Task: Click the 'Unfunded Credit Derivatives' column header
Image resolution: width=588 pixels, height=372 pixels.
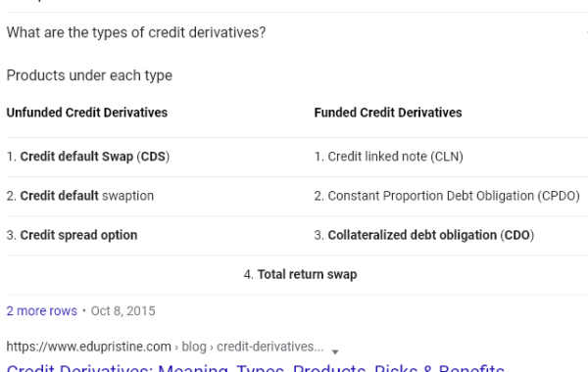Action: [87, 113]
